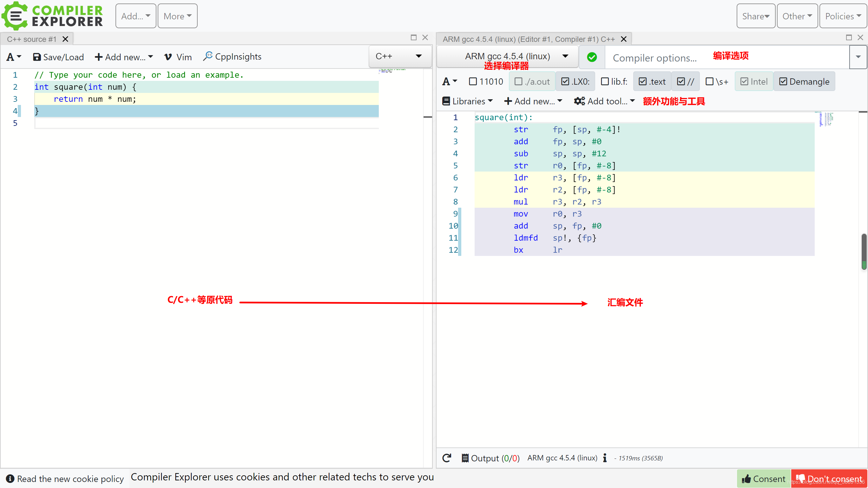The height and width of the screenshot is (488, 868).
Task: Toggle Vim mode in source editor
Action: (178, 57)
